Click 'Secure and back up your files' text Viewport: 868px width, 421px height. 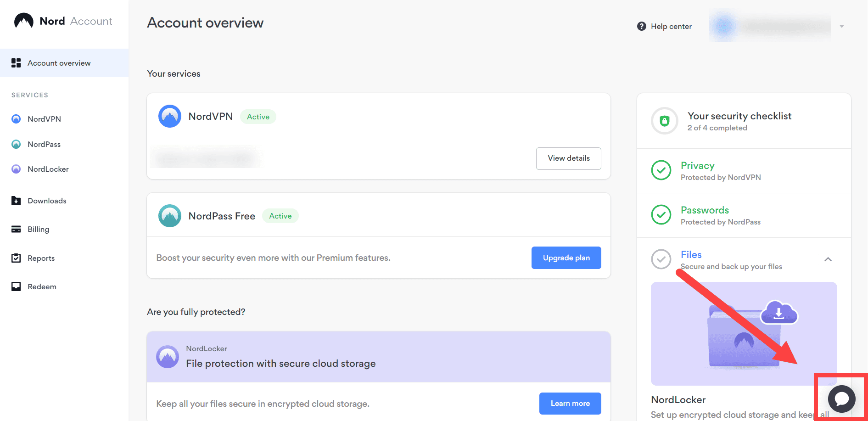tap(731, 267)
